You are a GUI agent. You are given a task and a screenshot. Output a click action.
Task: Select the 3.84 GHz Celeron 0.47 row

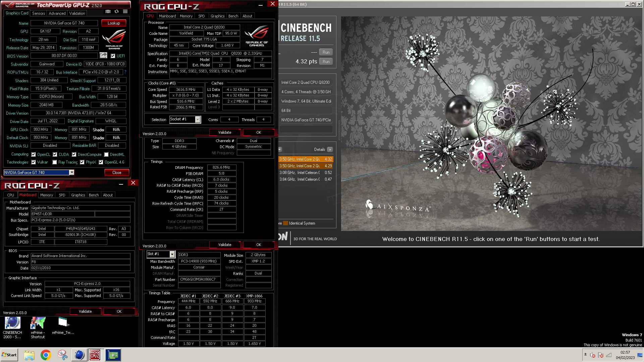pos(306,179)
